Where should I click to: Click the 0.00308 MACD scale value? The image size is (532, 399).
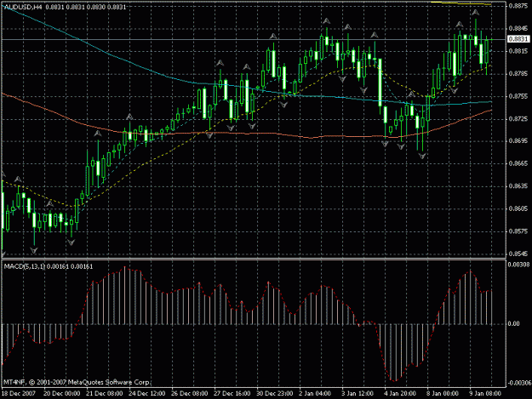tap(518, 265)
